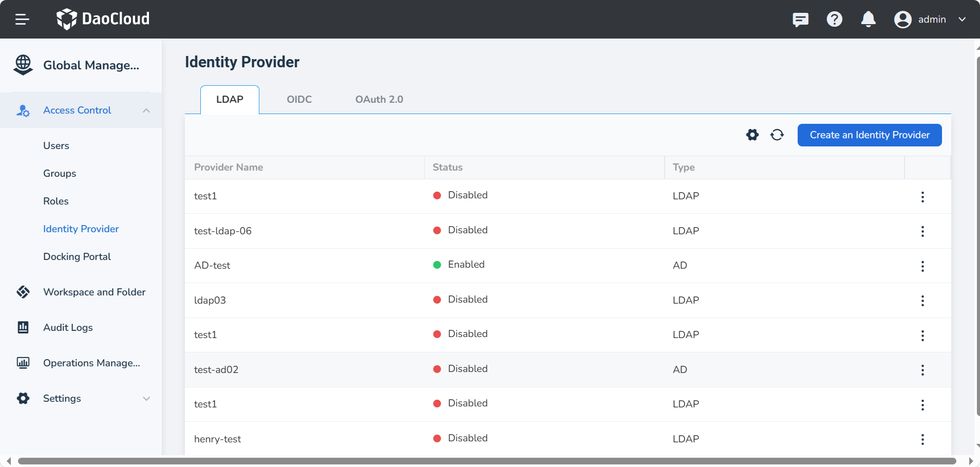Go to the Users page
This screenshot has width=980, height=467.
pos(56,146)
